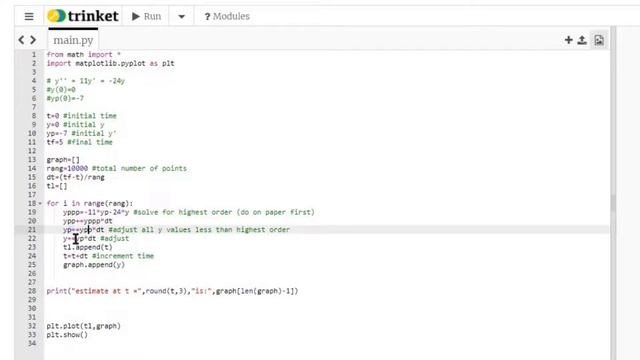Go to next file with right chevron
Screen dimensions: 640x360
pos(33,40)
